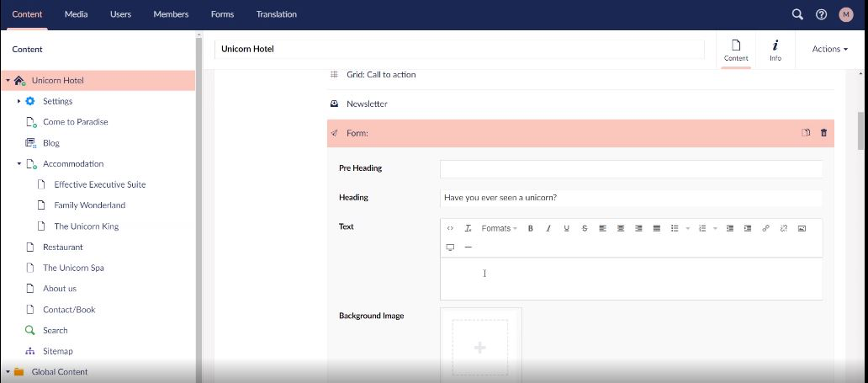
Task: Open Family Wonderland page
Action: coord(90,205)
